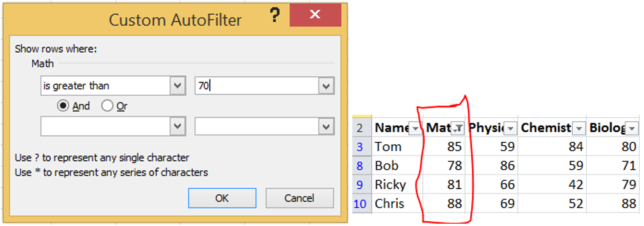Close the Custom AutoFilter dialog
The image size is (644, 226).
pyautogui.click(x=315, y=15)
